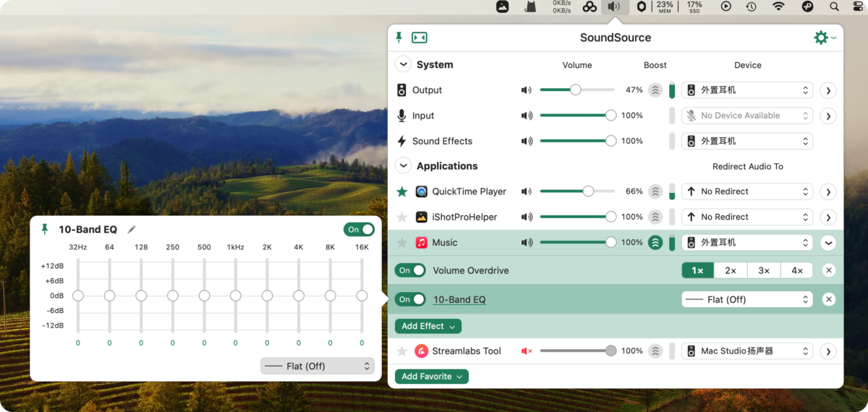Select 1× overdrive
868x412 pixels.
click(698, 270)
